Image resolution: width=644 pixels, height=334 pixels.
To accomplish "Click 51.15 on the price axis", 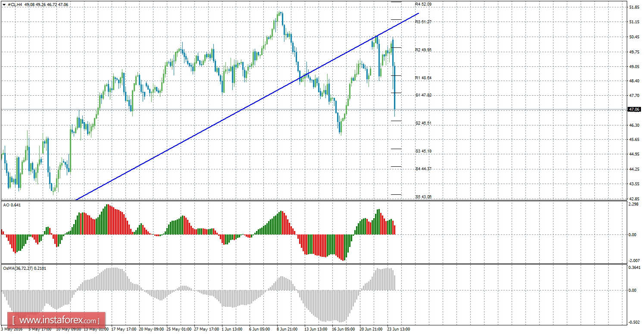I will (634, 22).
